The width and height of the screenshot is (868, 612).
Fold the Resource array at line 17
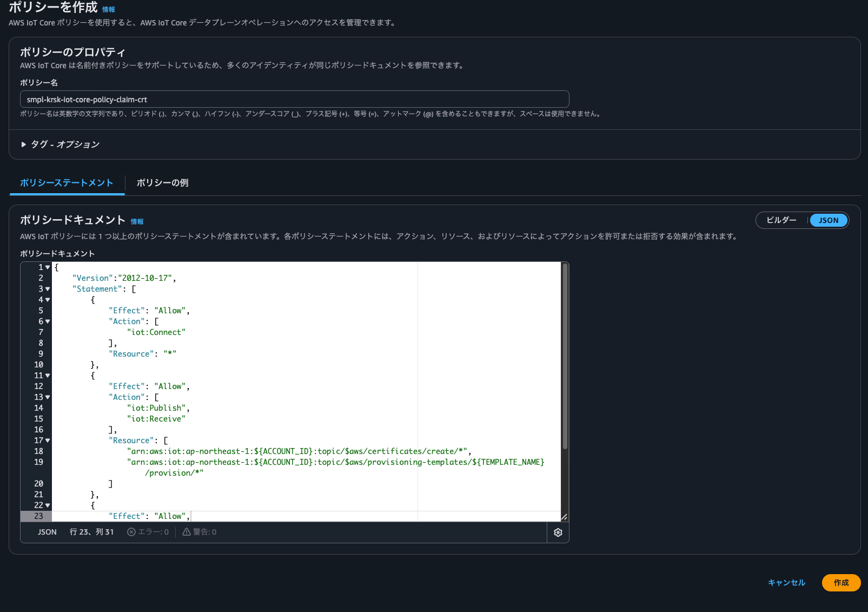pyautogui.click(x=48, y=440)
